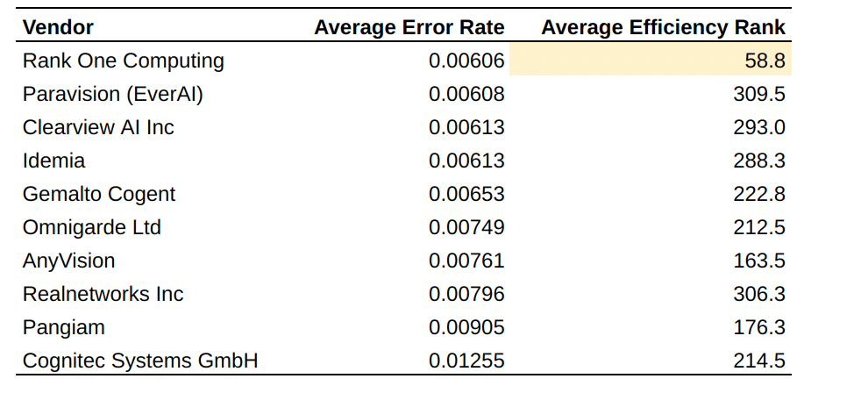The width and height of the screenshot is (868, 393).
Task: Select the Realnetworks Inc cell
Action: [x=103, y=294]
